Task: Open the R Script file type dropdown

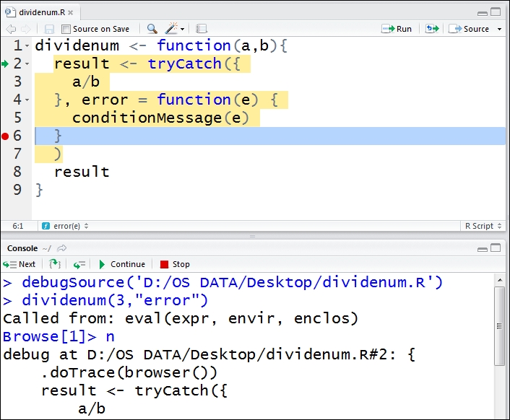Action: [483, 226]
